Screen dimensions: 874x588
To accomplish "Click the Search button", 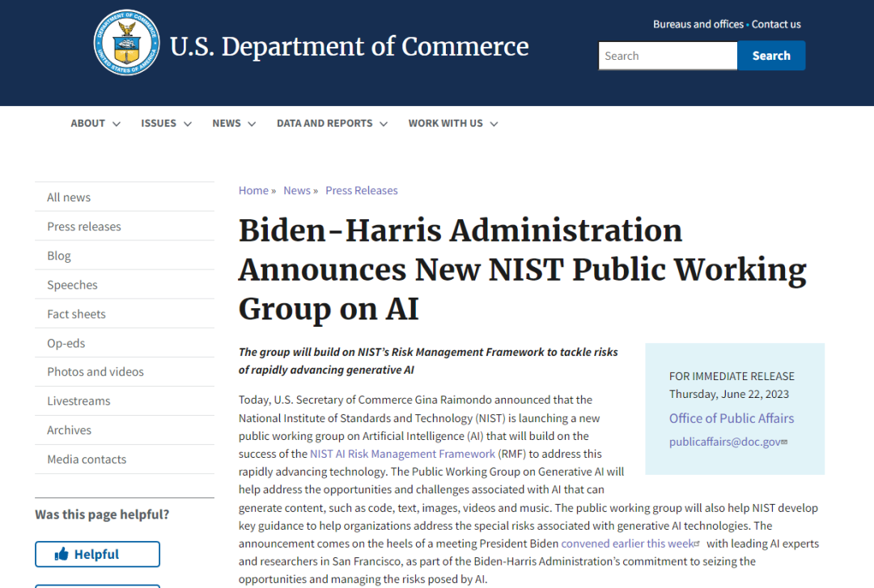I will (771, 56).
